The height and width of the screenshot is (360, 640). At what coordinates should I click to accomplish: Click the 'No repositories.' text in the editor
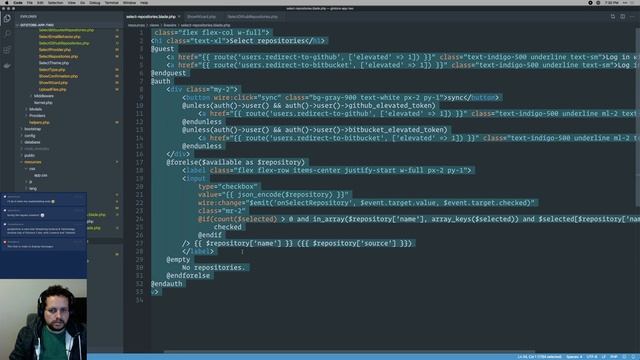click(x=213, y=267)
